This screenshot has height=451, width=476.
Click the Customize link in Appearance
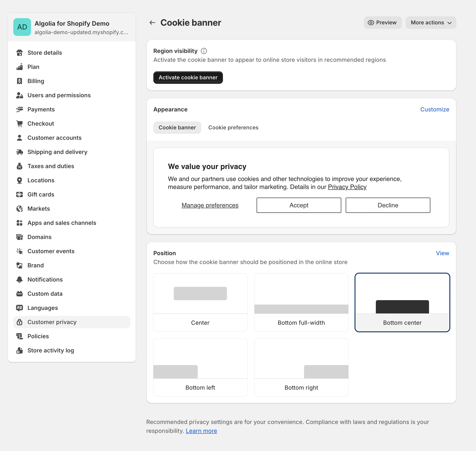point(434,109)
